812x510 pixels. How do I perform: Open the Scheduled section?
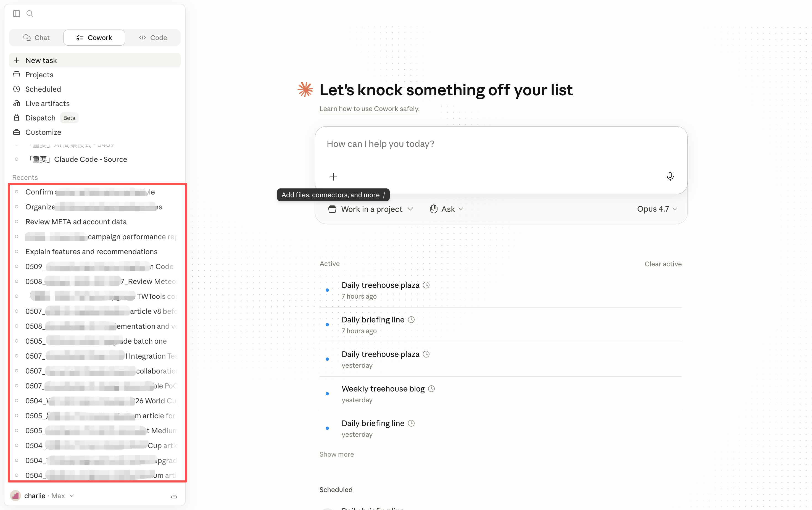pyautogui.click(x=95, y=89)
